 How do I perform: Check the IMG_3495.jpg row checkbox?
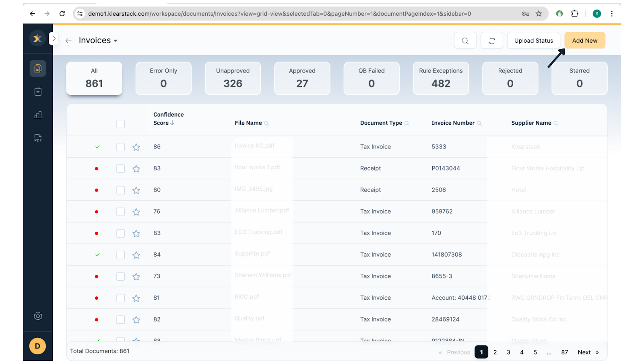point(120,190)
